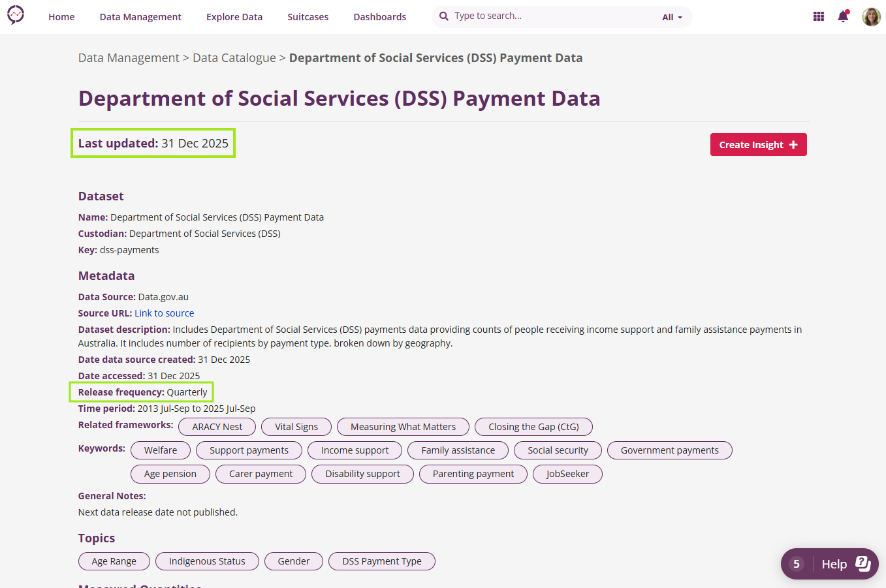Navigate to Dashboards
The image size is (886, 588).
pos(380,17)
